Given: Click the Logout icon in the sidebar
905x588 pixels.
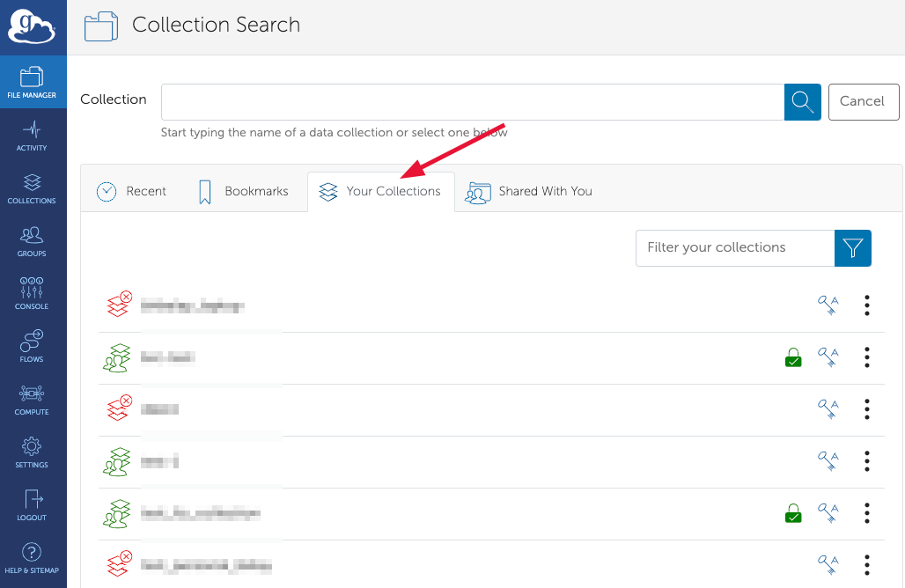Looking at the screenshot, I should [x=33, y=504].
